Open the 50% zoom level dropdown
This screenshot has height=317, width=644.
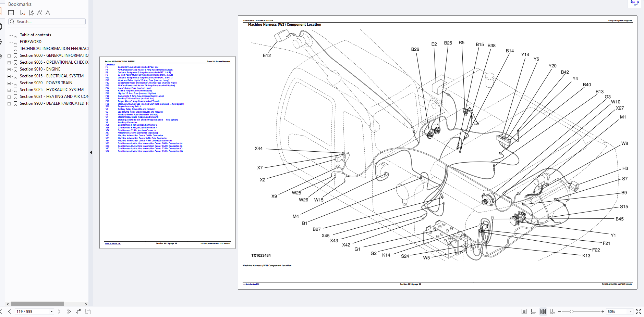(630, 312)
